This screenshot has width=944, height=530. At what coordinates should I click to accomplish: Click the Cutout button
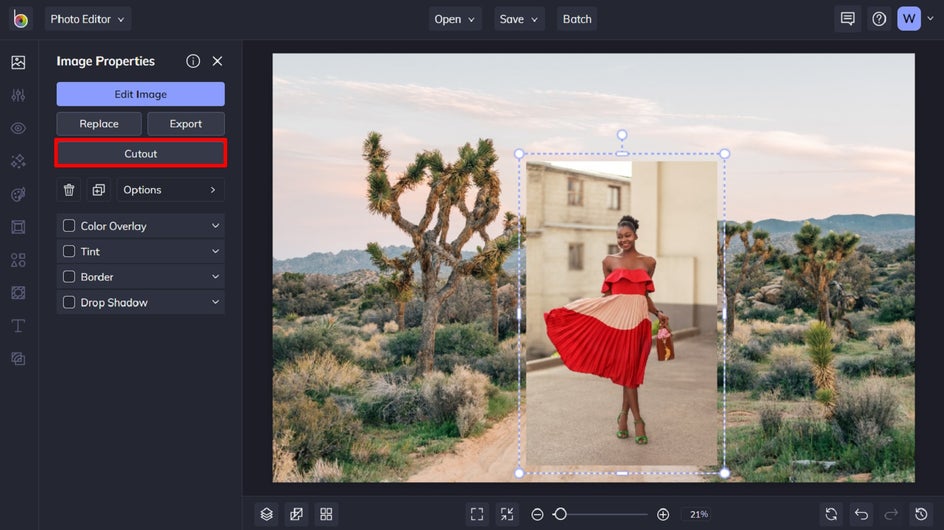click(x=140, y=154)
